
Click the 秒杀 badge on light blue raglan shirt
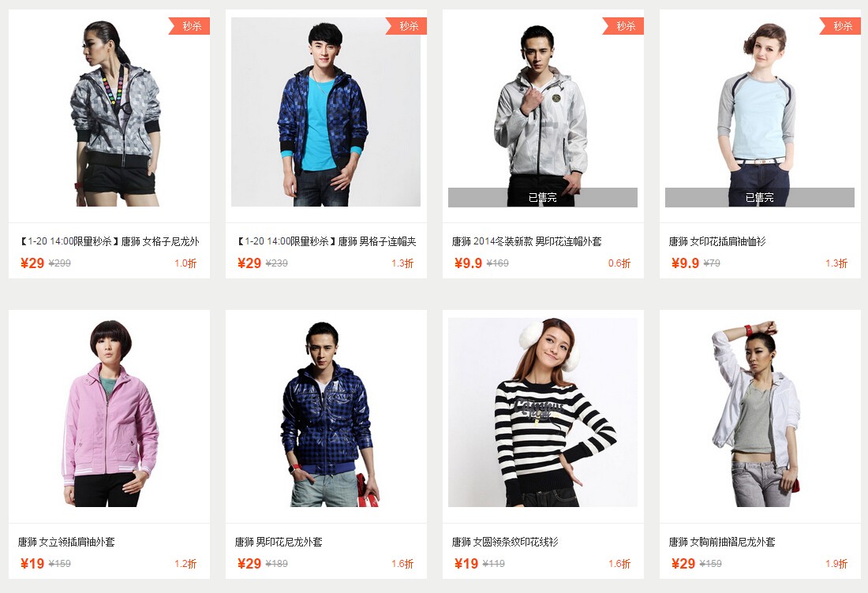pos(840,26)
